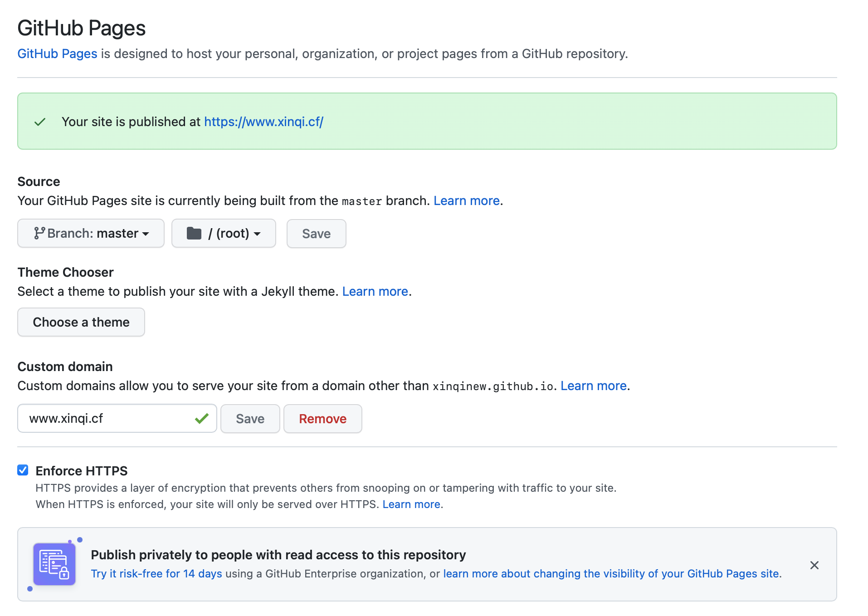Click the Custom domain heading
The height and width of the screenshot is (616, 868).
[65, 367]
